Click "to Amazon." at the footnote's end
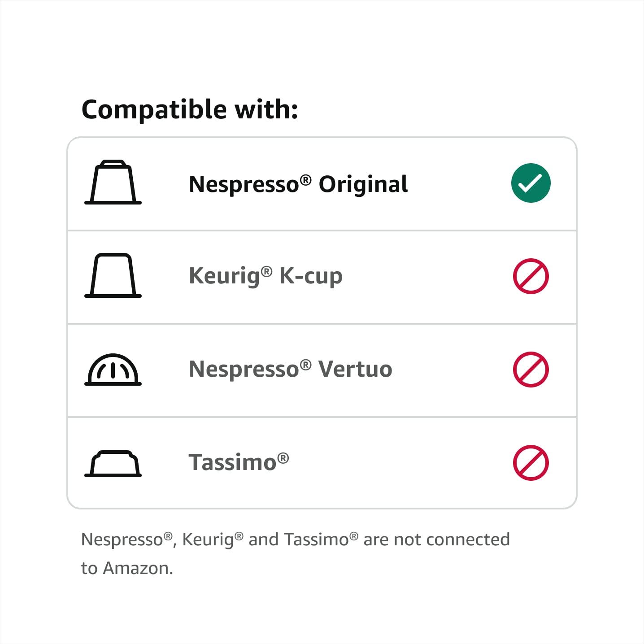The image size is (644, 644). click(x=127, y=568)
